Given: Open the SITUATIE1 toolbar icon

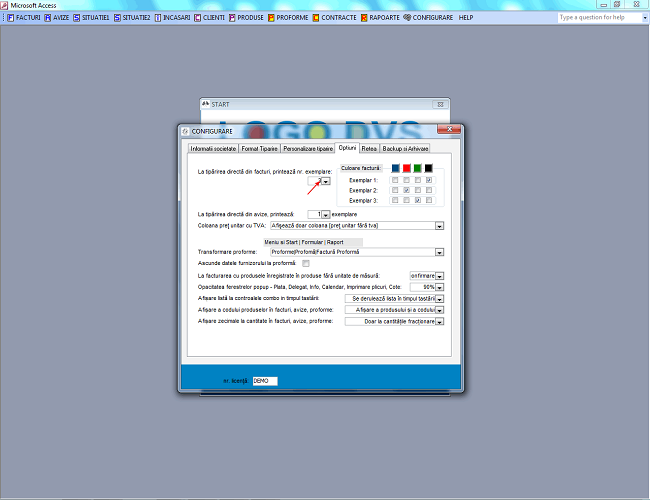Looking at the screenshot, I should (x=77, y=17).
